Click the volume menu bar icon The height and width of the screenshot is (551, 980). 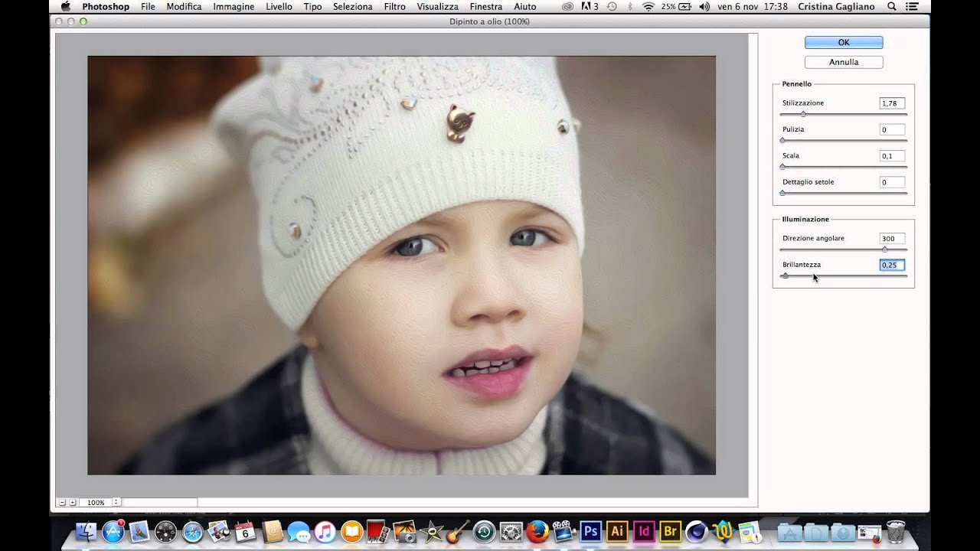pos(703,7)
